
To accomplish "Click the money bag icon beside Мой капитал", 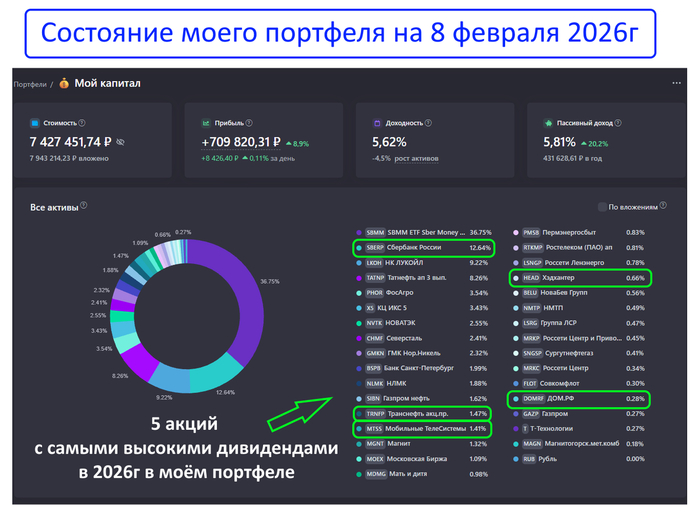I will pyautogui.click(x=62, y=83).
